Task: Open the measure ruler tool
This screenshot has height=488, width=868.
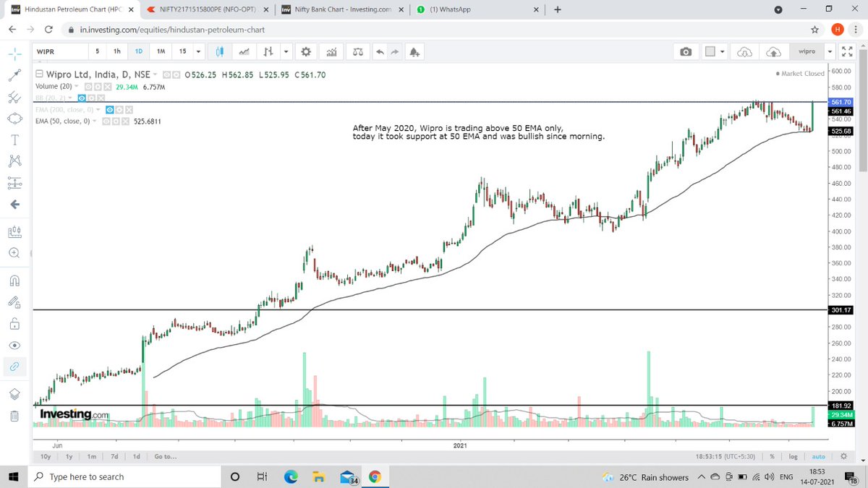Action: coord(14,232)
